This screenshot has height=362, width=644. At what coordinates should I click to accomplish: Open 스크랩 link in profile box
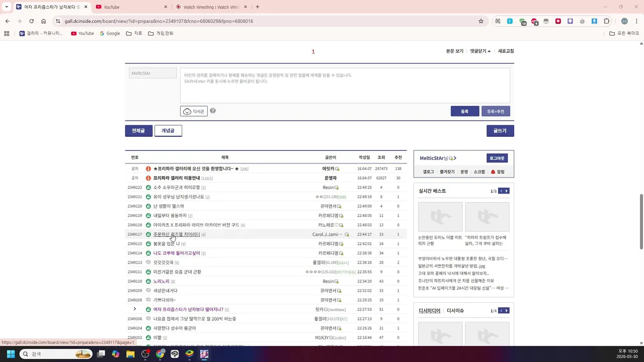click(x=479, y=172)
